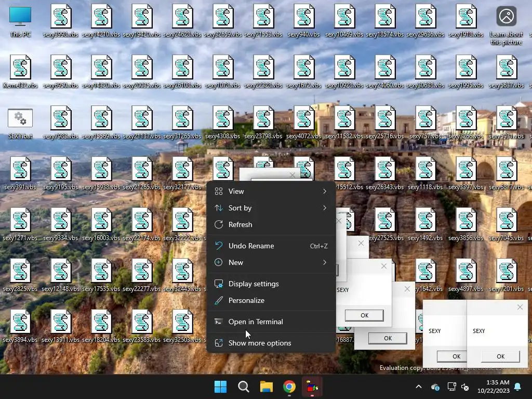
Task: Open File Explorer from the taskbar
Action: (x=267, y=387)
